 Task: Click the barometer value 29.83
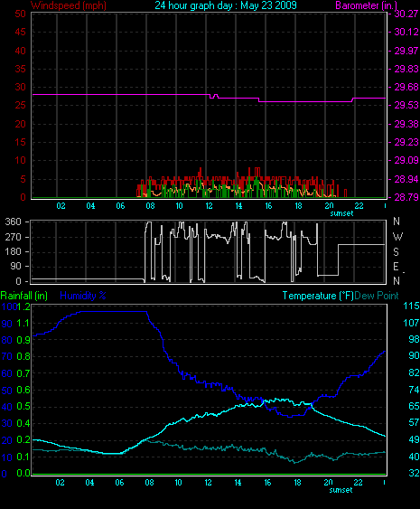coord(406,69)
